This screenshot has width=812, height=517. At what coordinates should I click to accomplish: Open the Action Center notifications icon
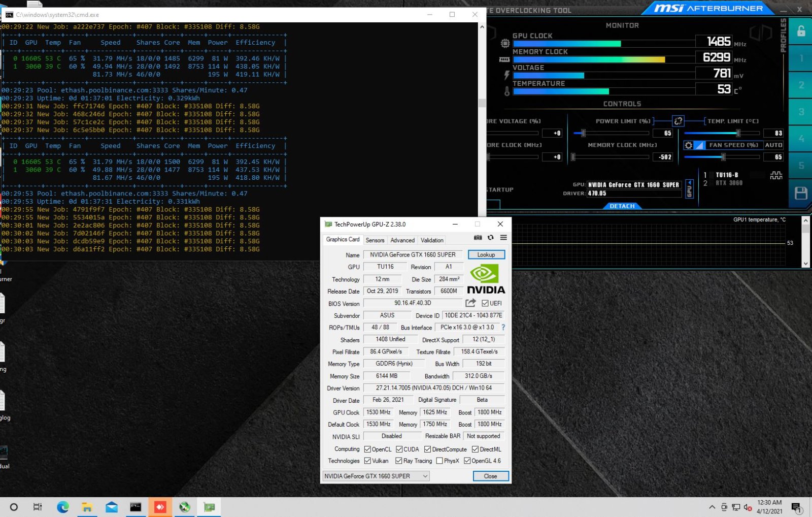796,507
